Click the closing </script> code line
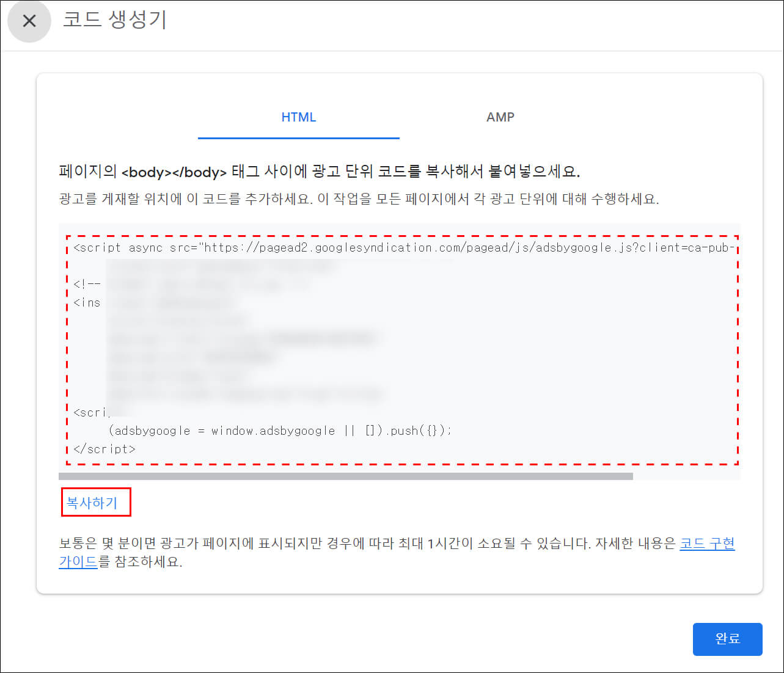 coord(104,449)
